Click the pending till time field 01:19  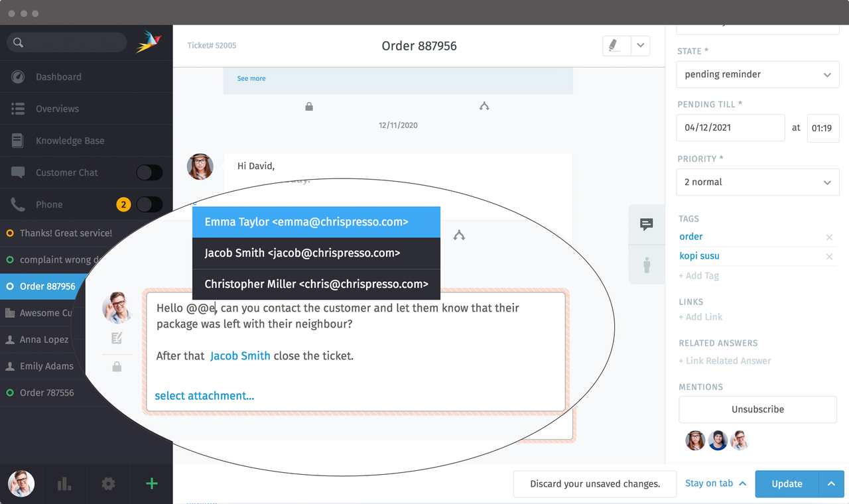(822, 128)
